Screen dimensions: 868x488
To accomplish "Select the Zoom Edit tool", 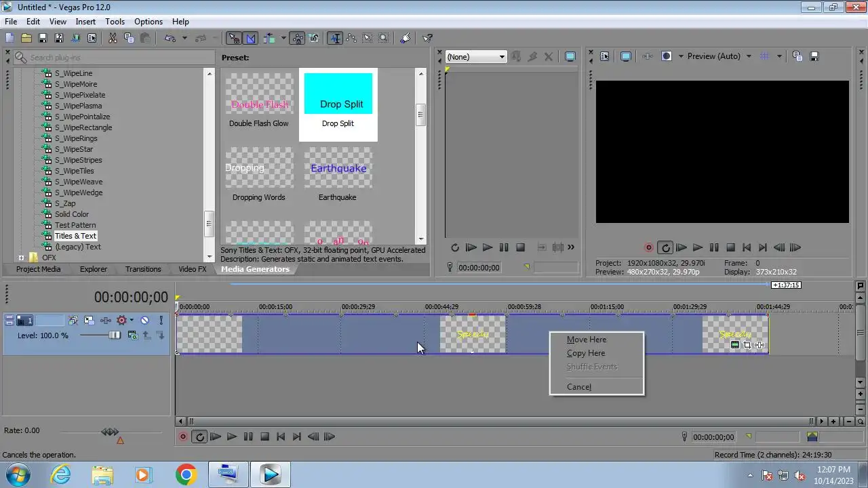I will coord(384,39).
